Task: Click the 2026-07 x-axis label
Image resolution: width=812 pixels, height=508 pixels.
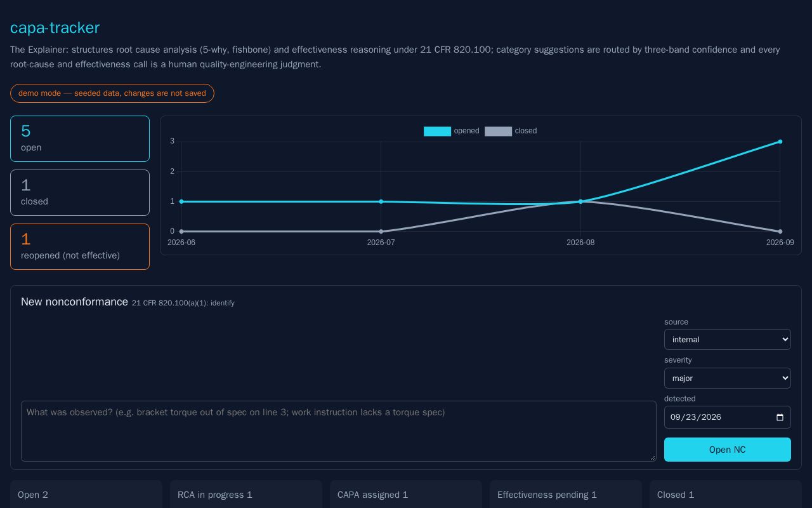Action: [381, 243]
